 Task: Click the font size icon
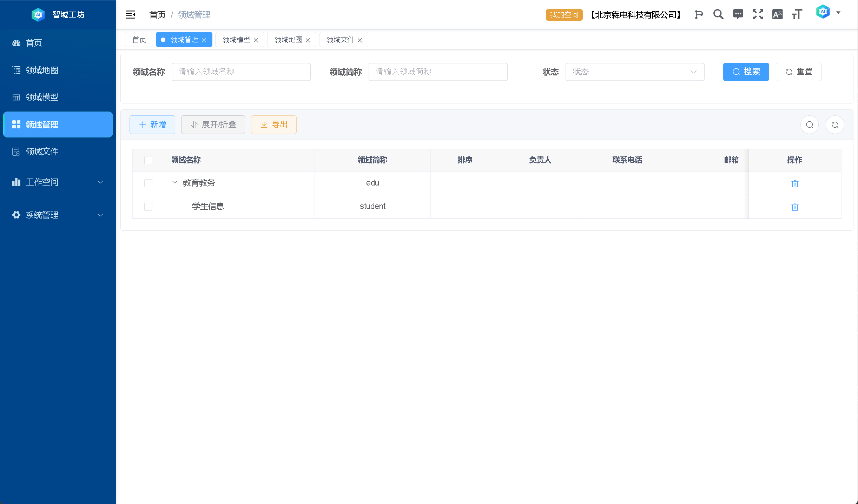point(797,14)
